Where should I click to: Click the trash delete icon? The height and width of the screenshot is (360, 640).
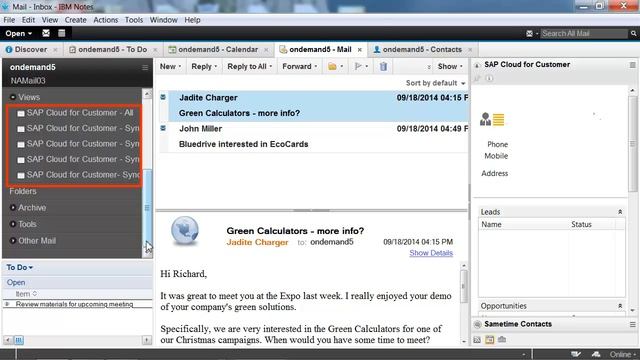point(383,66)
